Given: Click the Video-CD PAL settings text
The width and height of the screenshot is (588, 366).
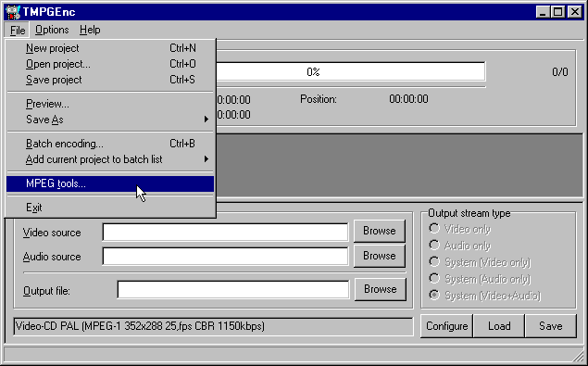Looking at the screenshot, I should click(213, 326).
